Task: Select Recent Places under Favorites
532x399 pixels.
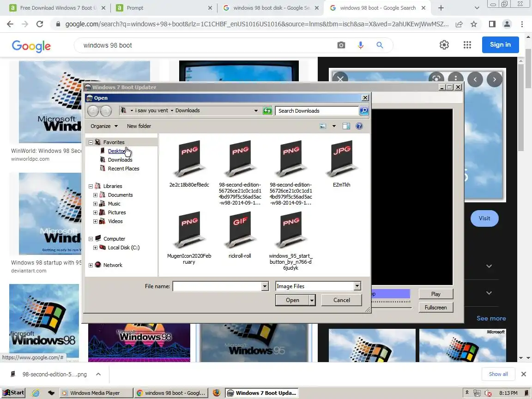Action: pos(123,169)
